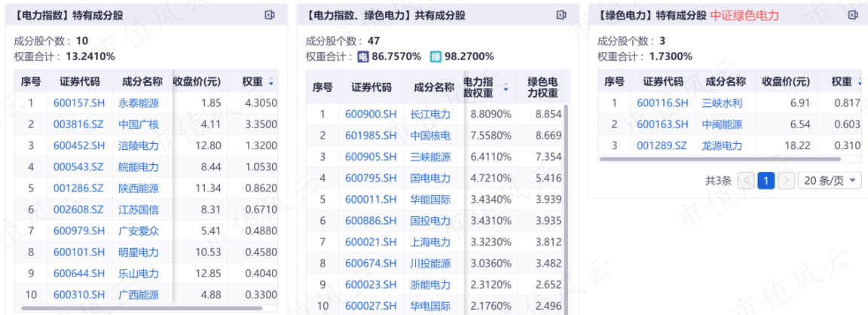Open stock code 600116.SH
Image resolution: width=868 pixels, height=315 pixels.
[x=662, y=102]
